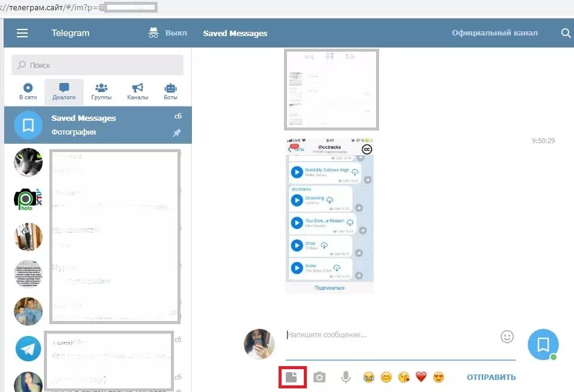The image size is (574, 392).
Task: Open the Telegram paper plane chat
Action: coord(28,349)
